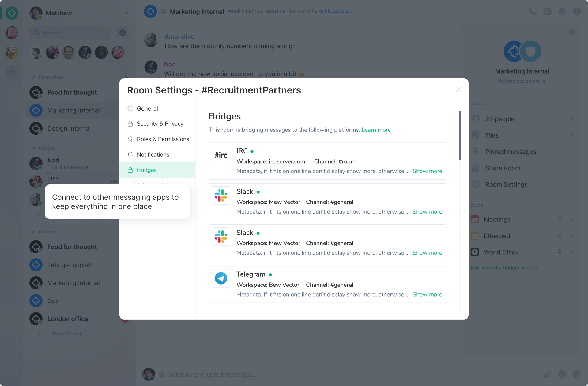Open room info icon in header
The image size is (588, 386).
point(576,12)
